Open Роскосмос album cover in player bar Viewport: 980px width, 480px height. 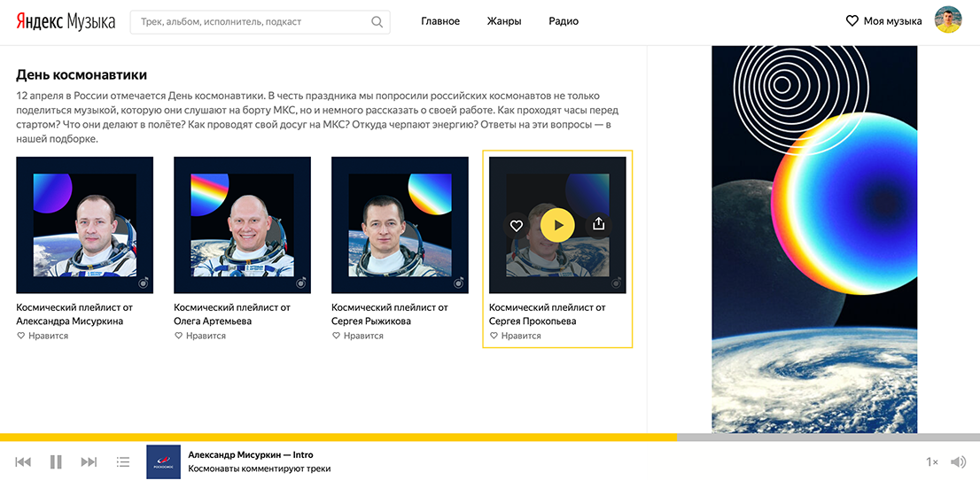point(164,462)
